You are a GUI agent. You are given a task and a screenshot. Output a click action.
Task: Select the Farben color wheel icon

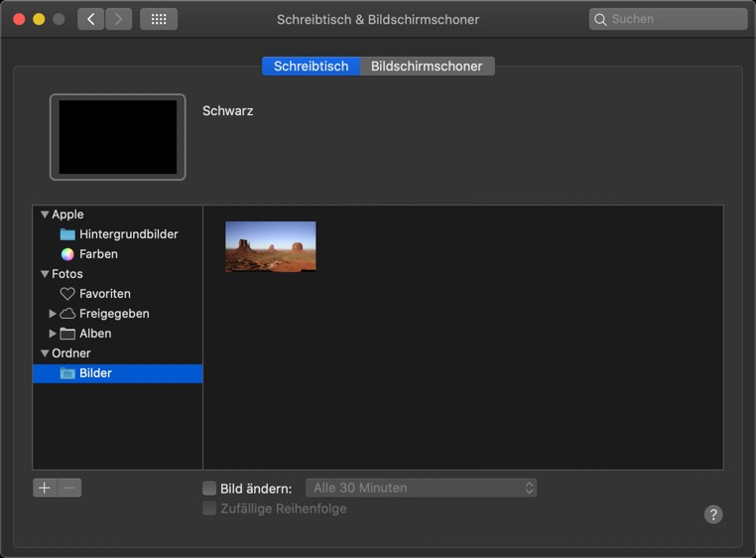[x=67, y=254]
